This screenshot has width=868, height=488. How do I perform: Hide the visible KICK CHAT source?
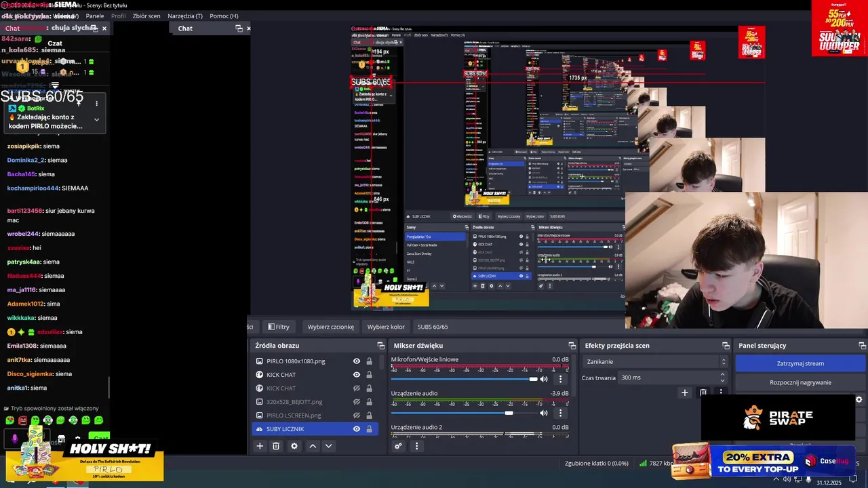tap(357, 375)
